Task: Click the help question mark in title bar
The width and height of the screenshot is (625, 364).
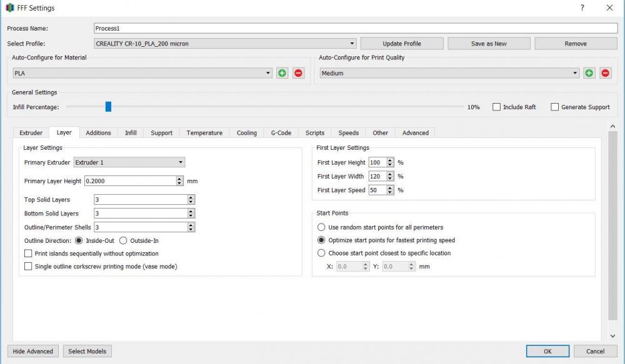Action: coord(582,8)
